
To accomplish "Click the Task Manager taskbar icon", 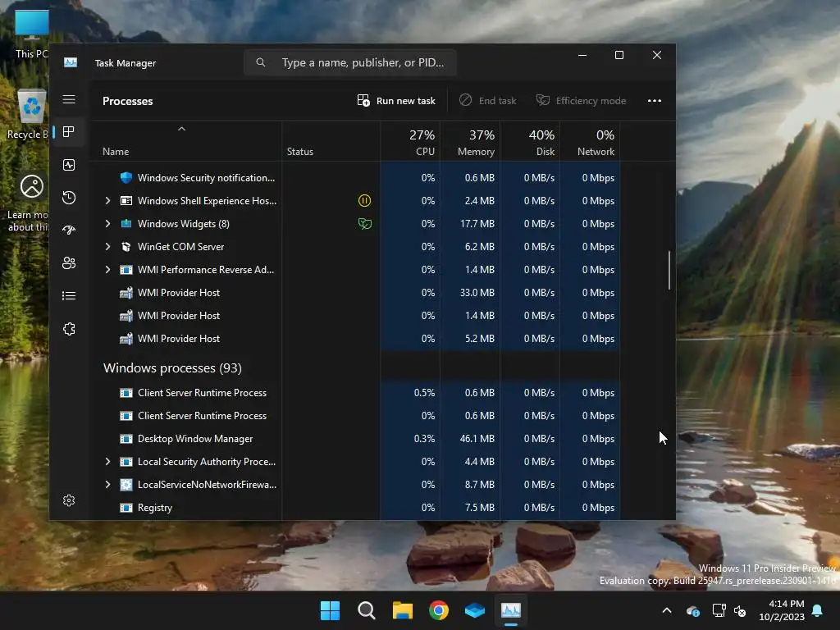I will 511,610.
